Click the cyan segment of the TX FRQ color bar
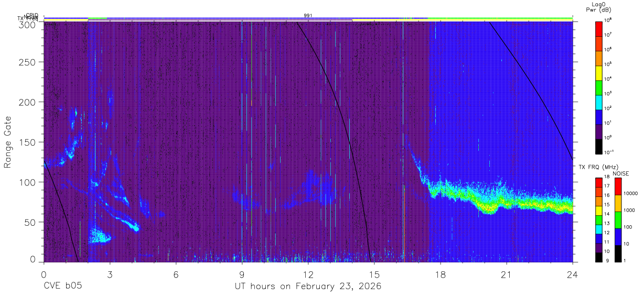The image size is (644, 297). [599, 228]
